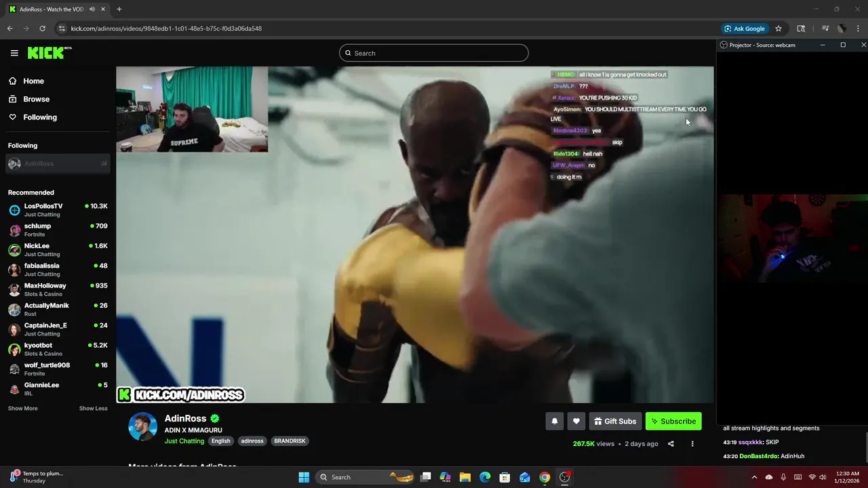This screenshot has width=868, height=488.
Task: Open File Explorer from taskbar
Action: pos(465,477)
